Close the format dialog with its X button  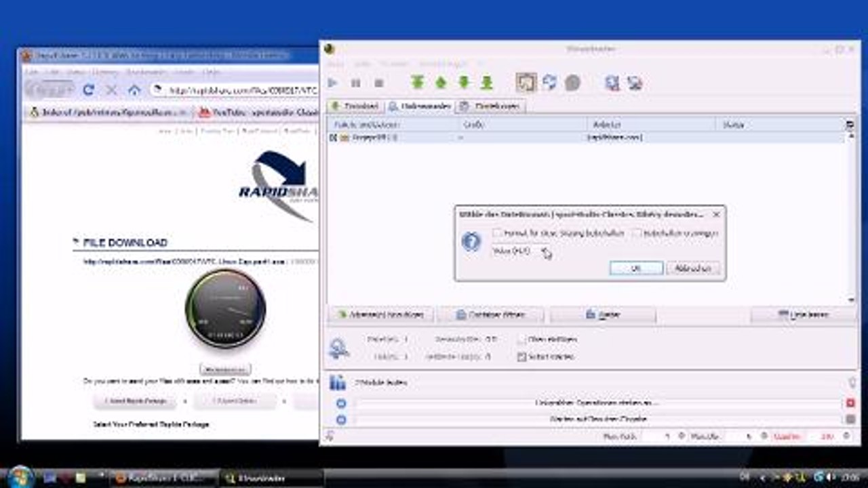[x=716, y=214]
